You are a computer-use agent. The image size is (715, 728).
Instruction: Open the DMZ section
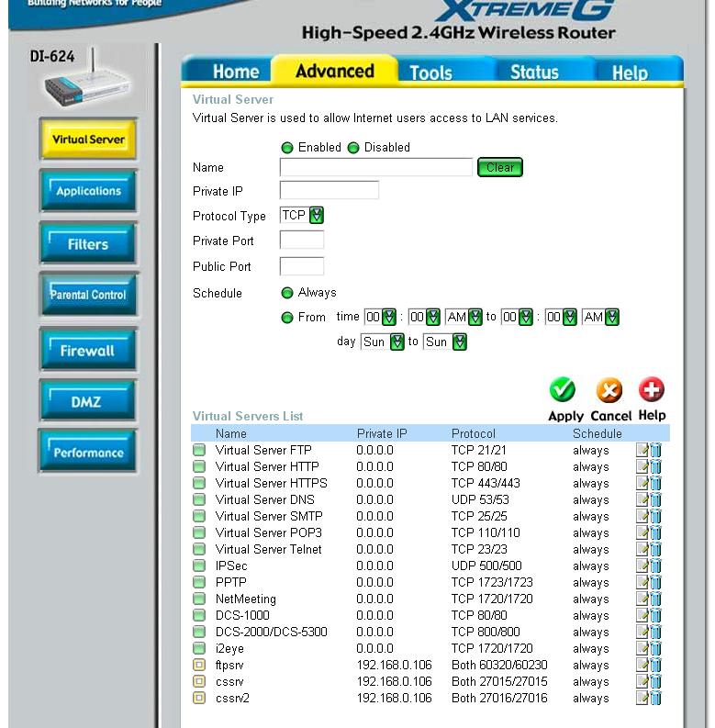click(x=88, y=401)
